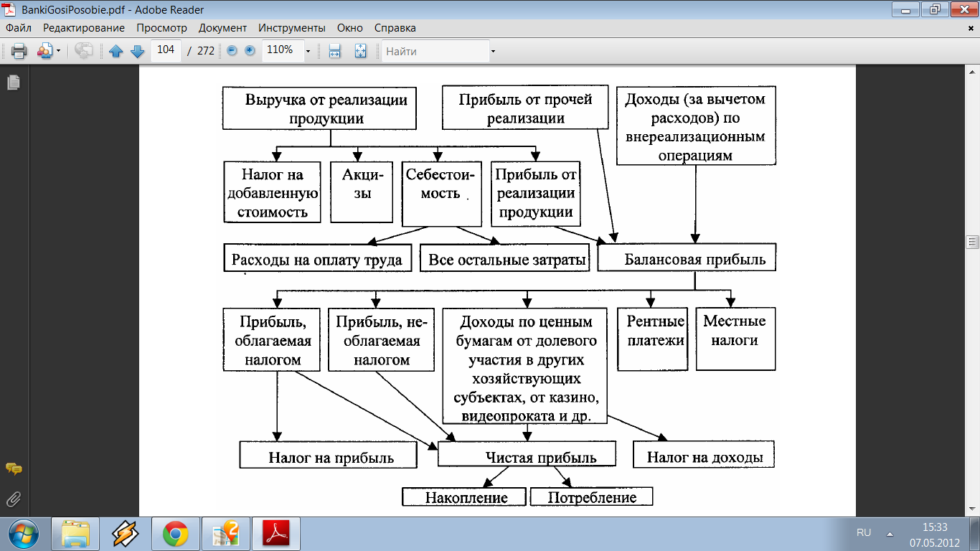Click the vertical scrollbar down arrow
Viewport: 980px width, 551px height.
coord(973,509)
